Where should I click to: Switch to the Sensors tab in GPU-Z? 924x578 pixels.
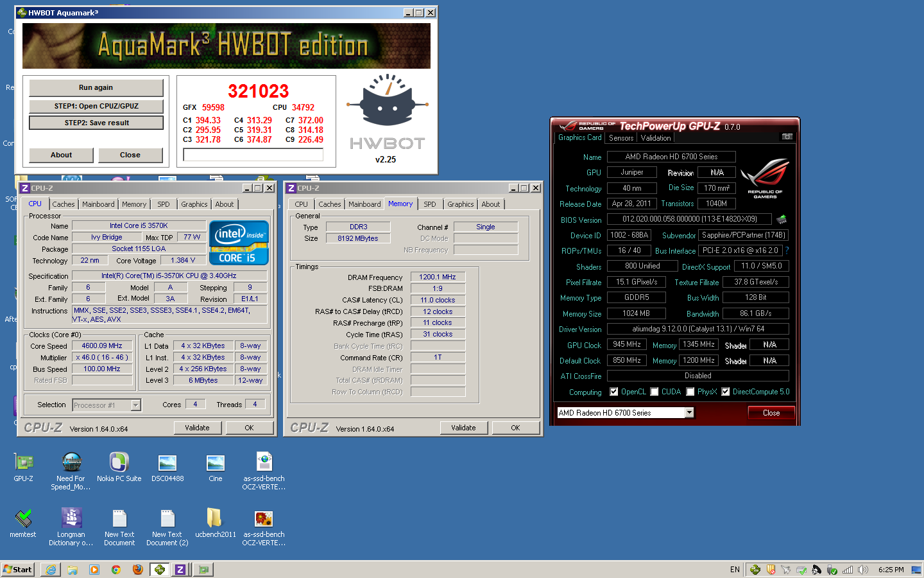tap(621, 138)
